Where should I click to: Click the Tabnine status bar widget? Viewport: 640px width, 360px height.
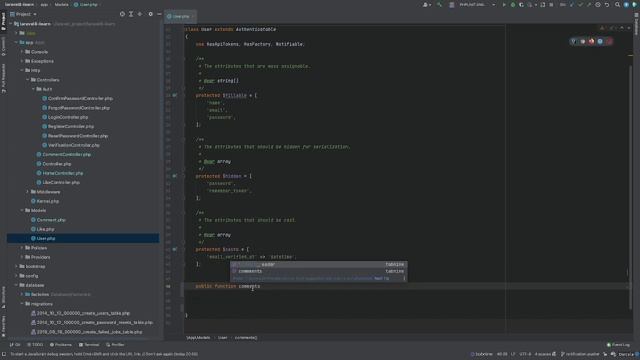482,354
